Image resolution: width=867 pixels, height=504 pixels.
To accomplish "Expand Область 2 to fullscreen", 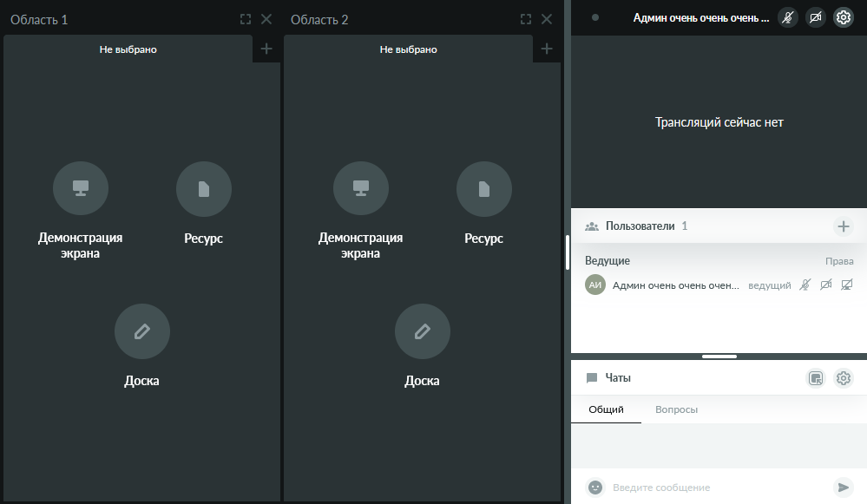I will (x=526, y=19).
